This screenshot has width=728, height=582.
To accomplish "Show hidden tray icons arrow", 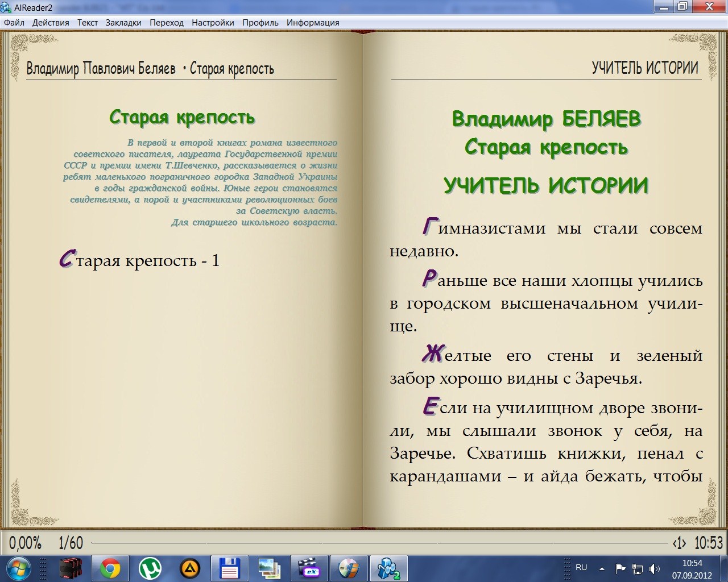I will click(602, 568).
